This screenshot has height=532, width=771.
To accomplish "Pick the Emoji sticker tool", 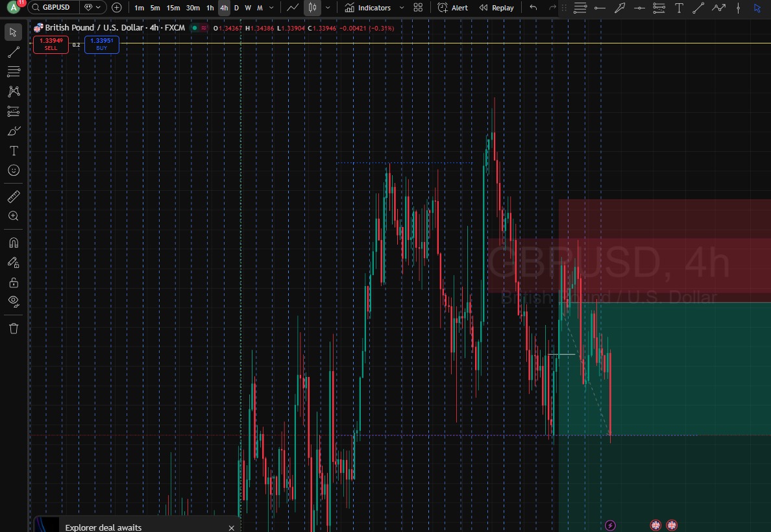I will tap(13, 170).
